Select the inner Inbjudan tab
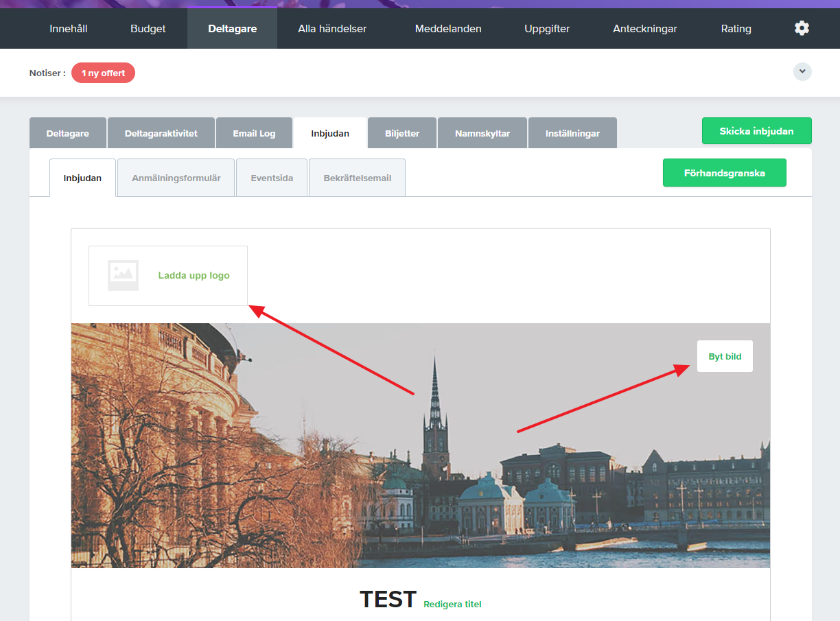This screenshot has width=840, height=621. [x=82, y=178]
